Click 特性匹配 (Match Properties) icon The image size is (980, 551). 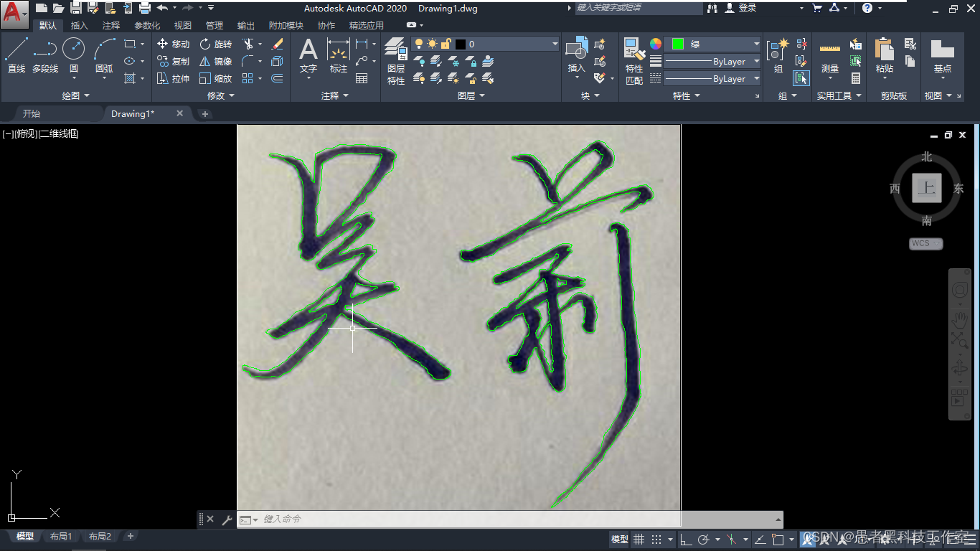click(634, 61)
